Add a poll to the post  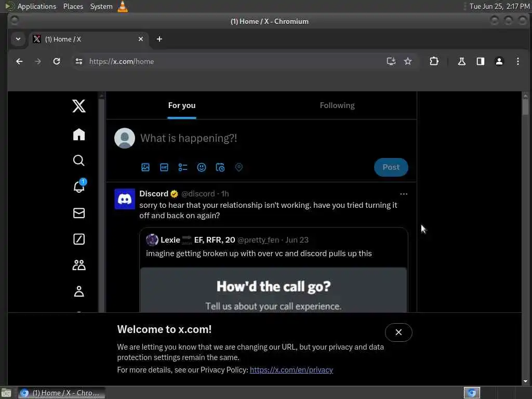point(182,167)
